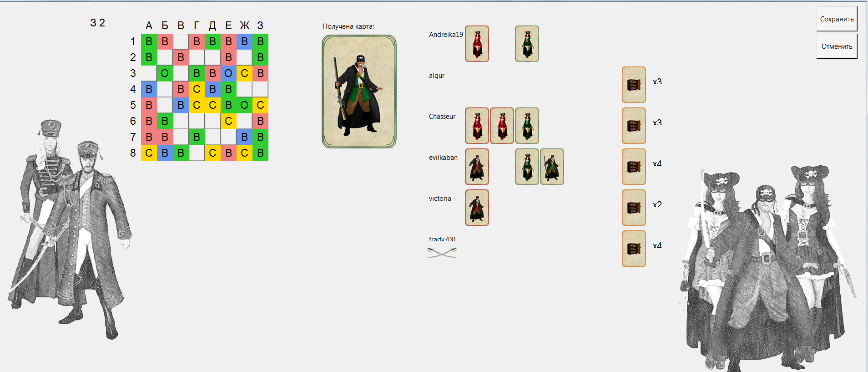The image size is (868, 372).
Task: Select Andreika19's red lady card
Action: click(477, 44)
